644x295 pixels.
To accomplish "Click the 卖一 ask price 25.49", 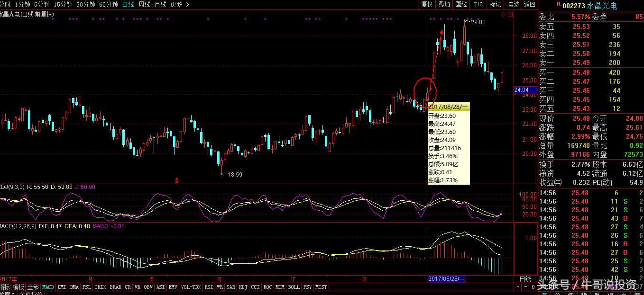I will [x=581, y=63].
